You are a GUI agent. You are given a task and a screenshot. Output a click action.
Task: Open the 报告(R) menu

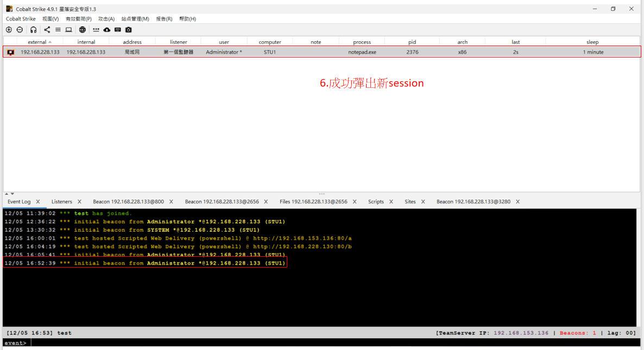click(x=164, y=19)
